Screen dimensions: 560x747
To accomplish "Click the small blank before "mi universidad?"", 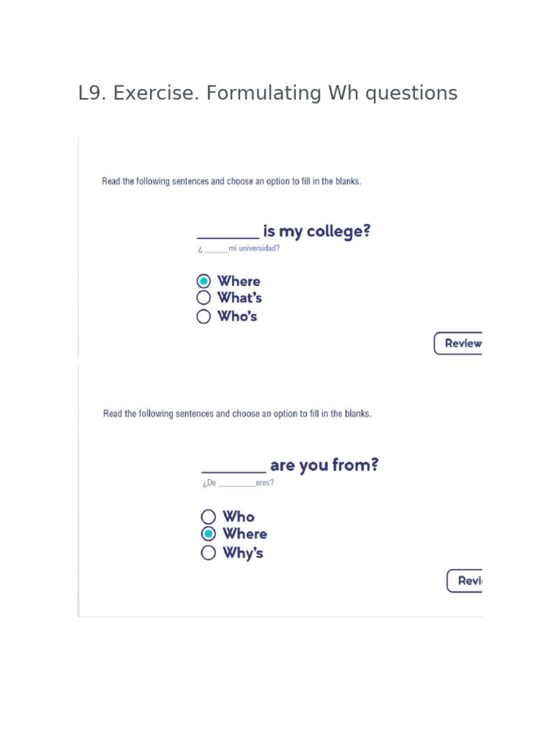I will point(216,250).
